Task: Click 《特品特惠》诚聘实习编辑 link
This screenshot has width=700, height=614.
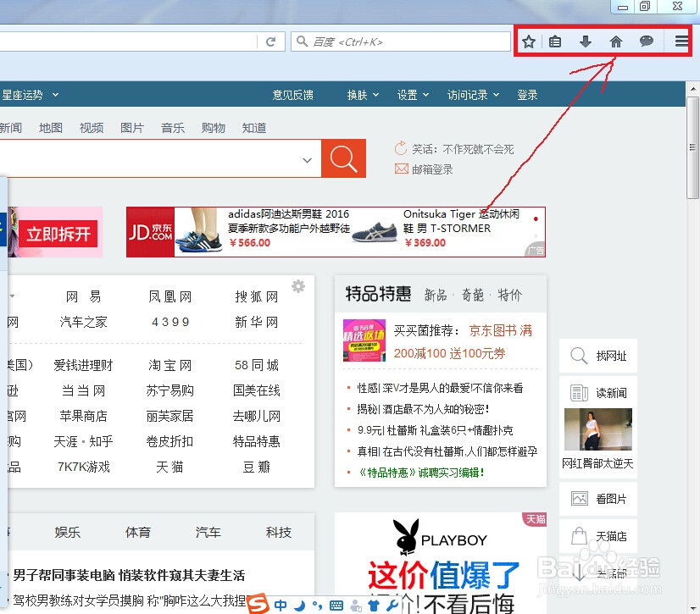Action: (420, 472)
